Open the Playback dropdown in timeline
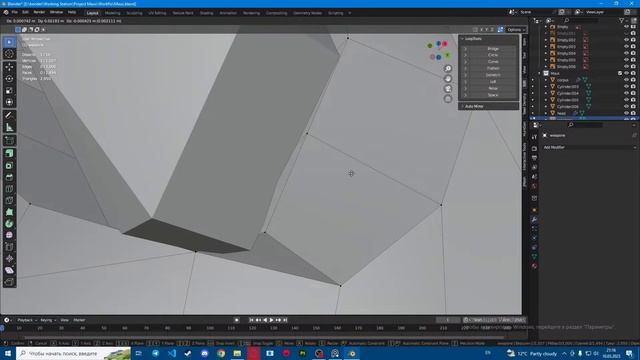640x360 pixels. tap(27, 320)
